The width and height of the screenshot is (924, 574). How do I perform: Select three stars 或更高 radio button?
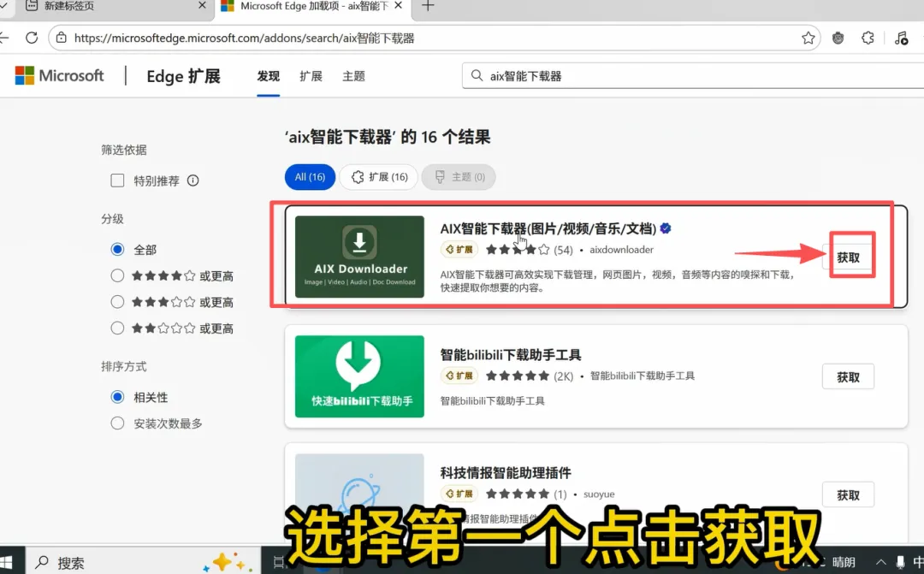pyautogui.click(x=117, y=302)
